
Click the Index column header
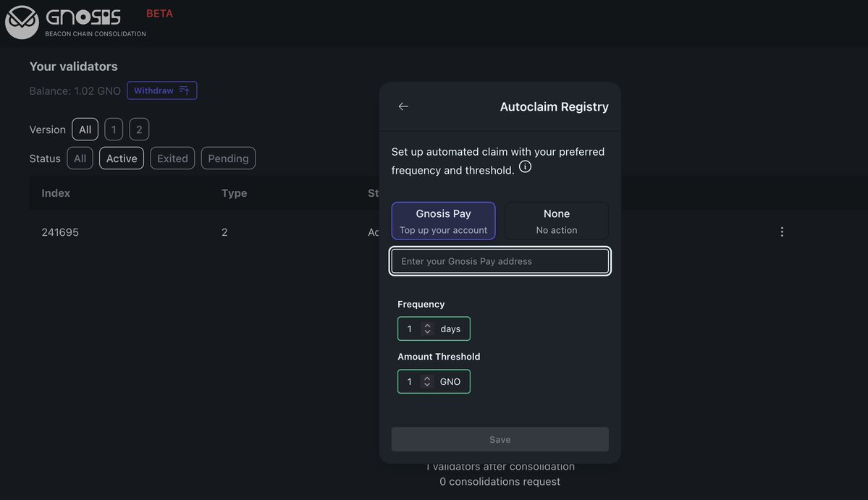point(56,193)
